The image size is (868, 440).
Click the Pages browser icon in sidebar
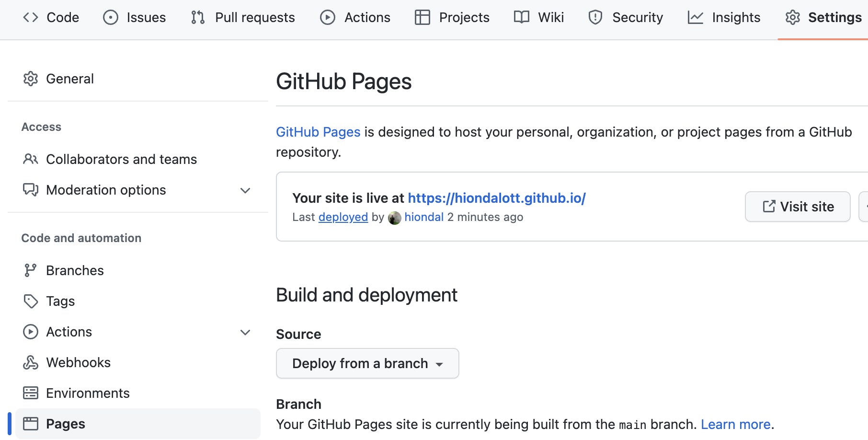[31, 424]
